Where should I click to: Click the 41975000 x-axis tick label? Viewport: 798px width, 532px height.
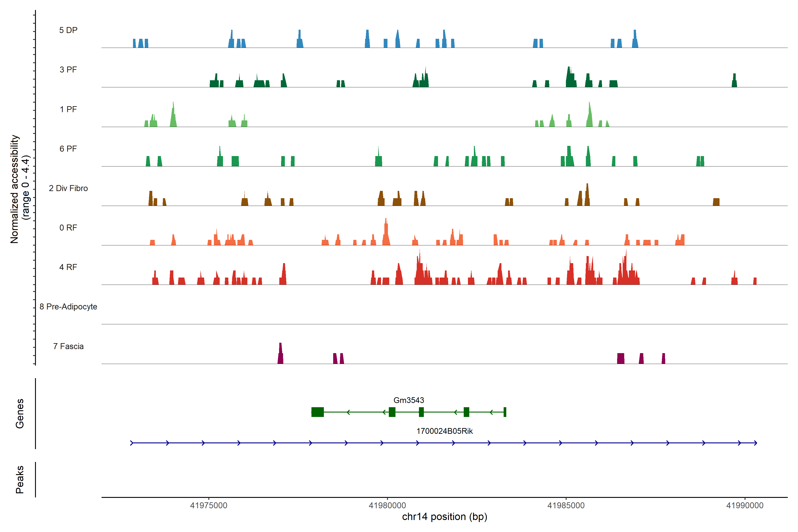tap(209, 505)
